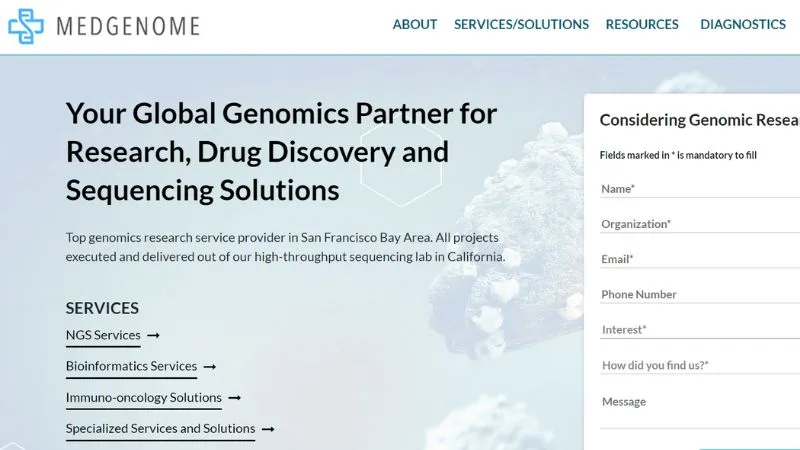
Task: Focus the Message text area
Action: [x=700, y=411]
